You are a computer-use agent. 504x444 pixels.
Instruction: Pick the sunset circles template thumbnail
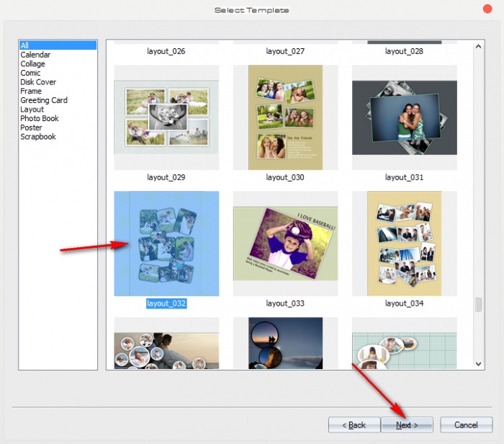(285, 343)
